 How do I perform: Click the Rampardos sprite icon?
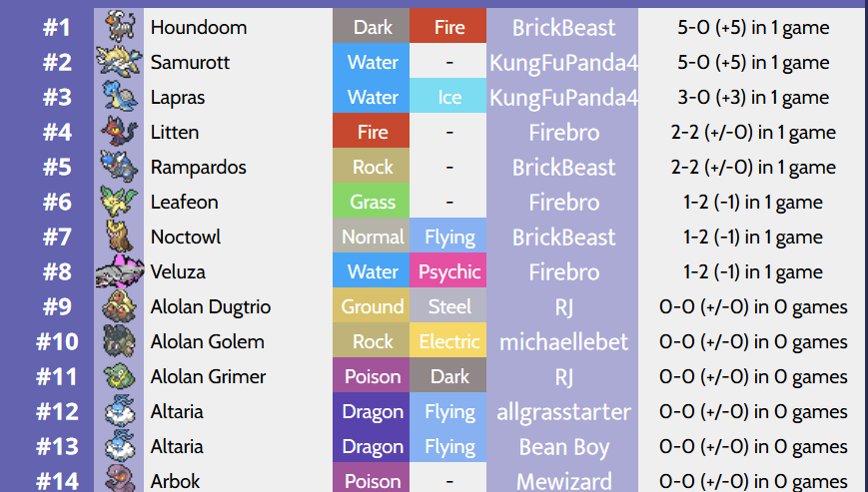coord(119,167)
